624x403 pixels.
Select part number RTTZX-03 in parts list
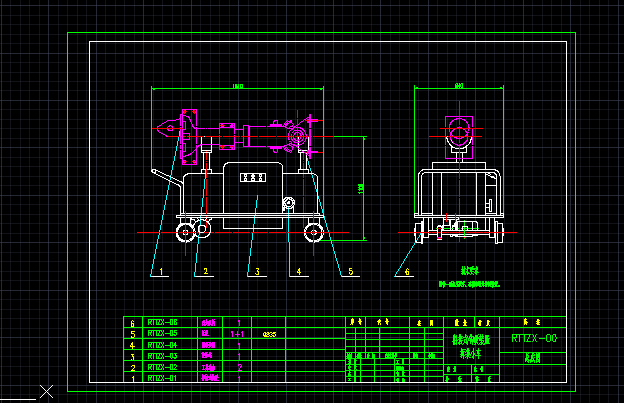(162, 356)
